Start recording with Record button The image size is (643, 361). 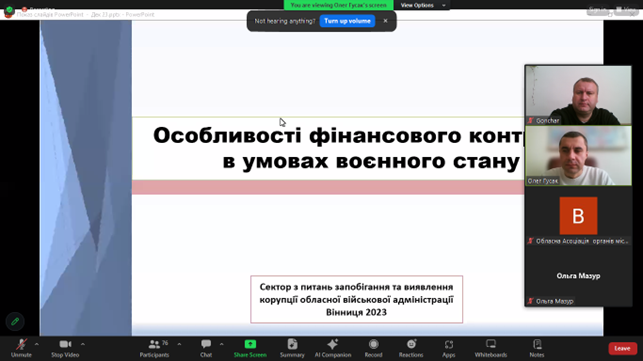(x=373, y=348)
